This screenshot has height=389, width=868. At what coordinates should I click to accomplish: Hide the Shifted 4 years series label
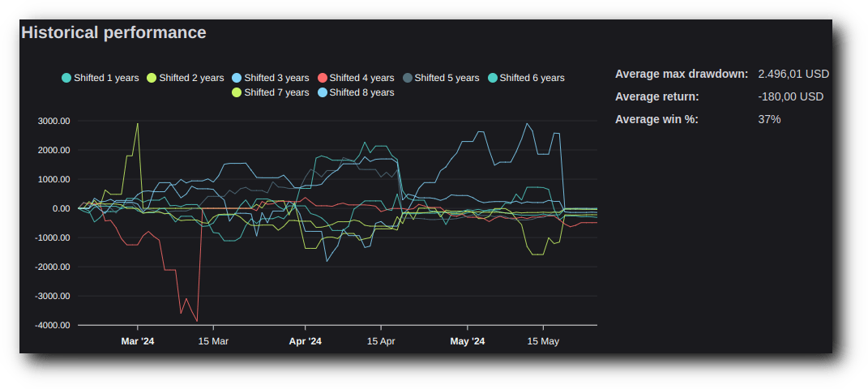361,78
